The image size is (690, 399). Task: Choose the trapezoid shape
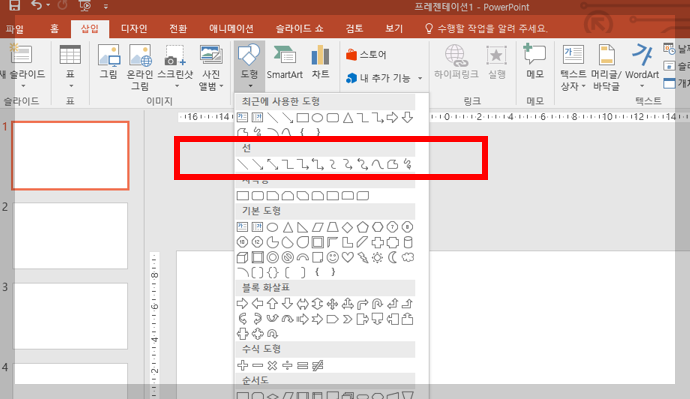(333, 227)
